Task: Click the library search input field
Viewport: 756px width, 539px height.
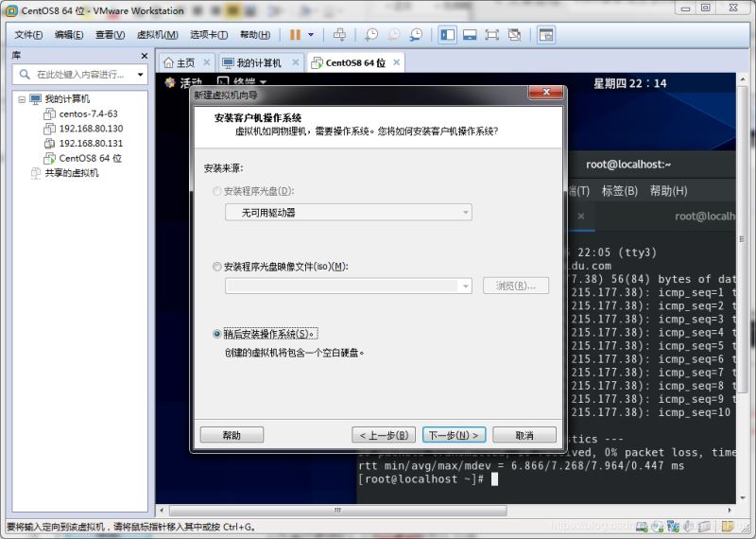Action: (80, 75)
